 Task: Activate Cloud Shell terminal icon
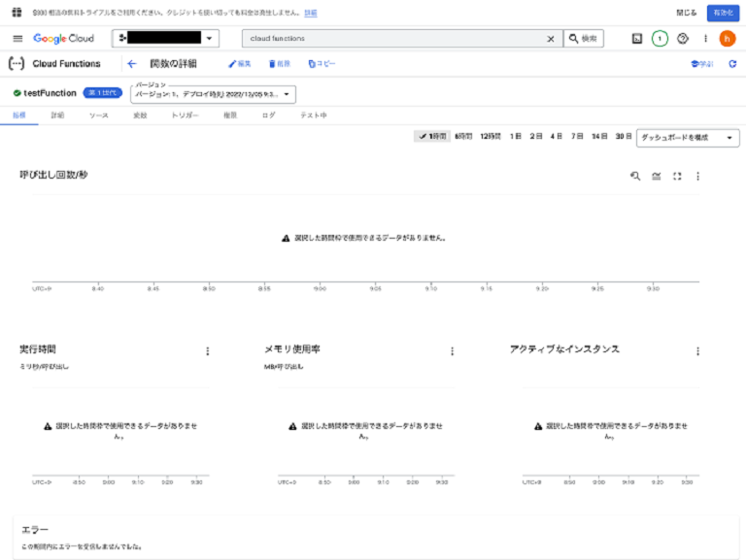[x=637, y=39]
